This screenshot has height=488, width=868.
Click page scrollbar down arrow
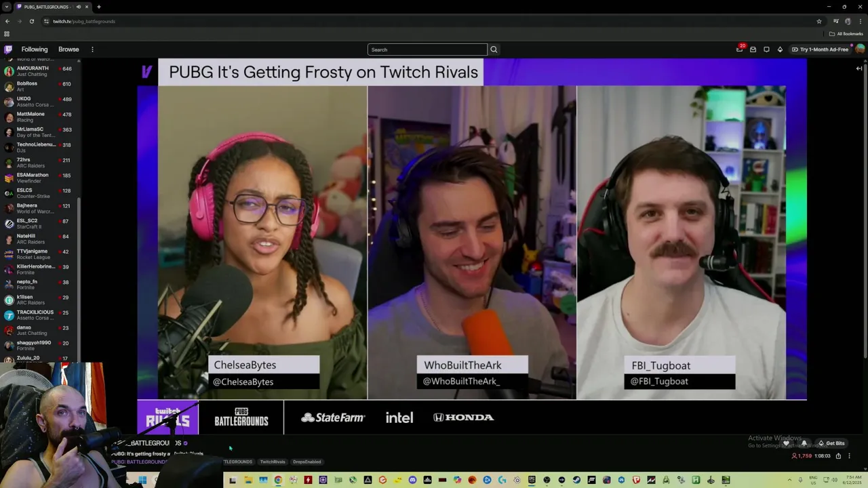(x=865, y=468)
